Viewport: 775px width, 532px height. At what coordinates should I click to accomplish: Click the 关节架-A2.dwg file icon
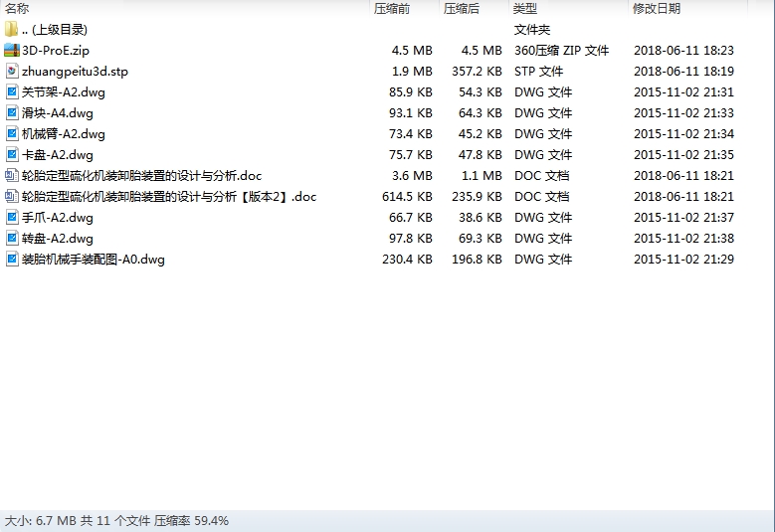tap(11, 91)
